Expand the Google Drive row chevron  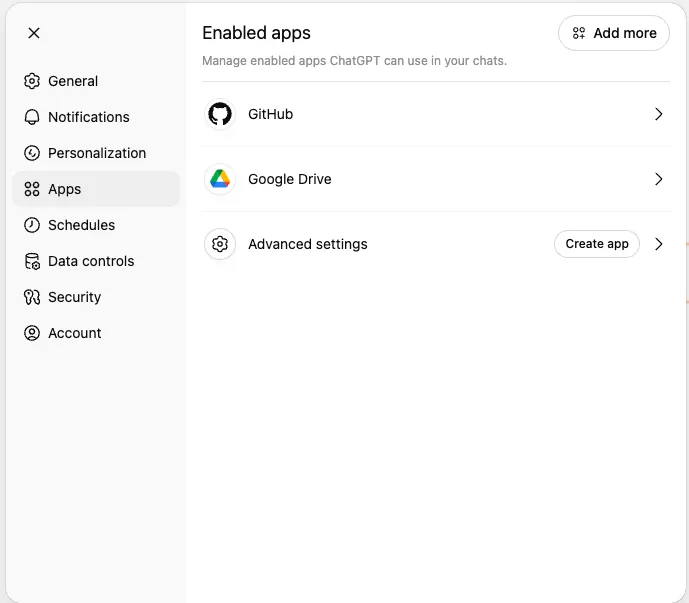[x=658, y=179]
